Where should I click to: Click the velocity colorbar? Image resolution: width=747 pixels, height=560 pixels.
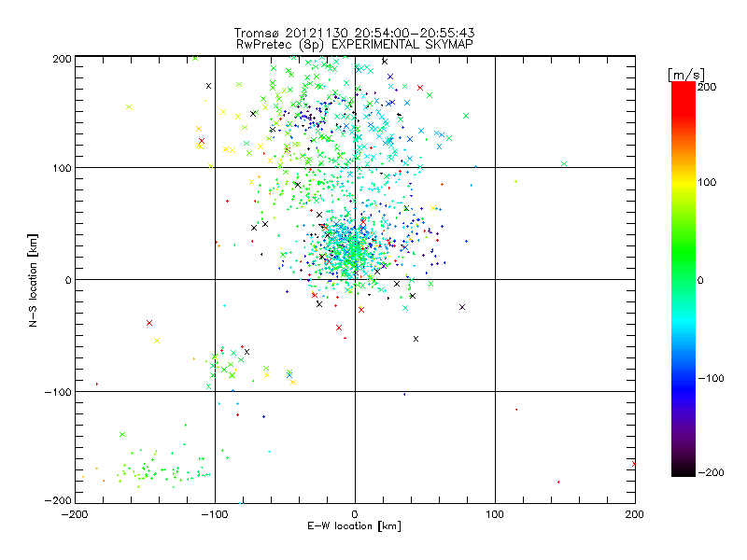(684, 279)
